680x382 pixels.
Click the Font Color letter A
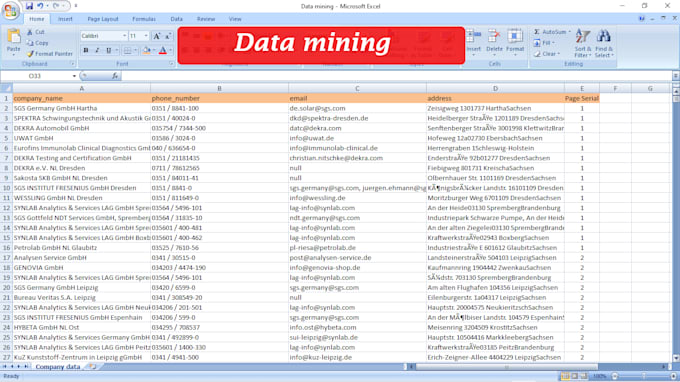click(x=163, y=51)
